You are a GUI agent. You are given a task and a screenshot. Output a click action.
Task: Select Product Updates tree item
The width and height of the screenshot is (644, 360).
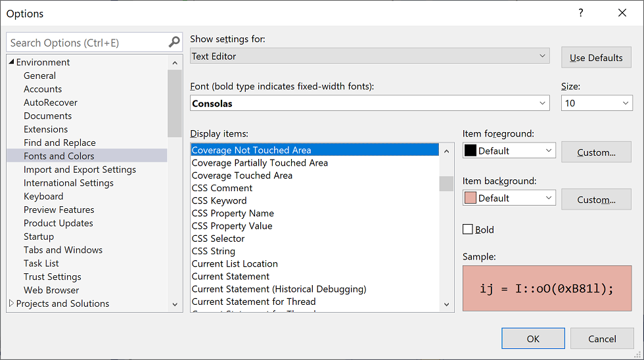pyautogui.click(x=58, y=223)
